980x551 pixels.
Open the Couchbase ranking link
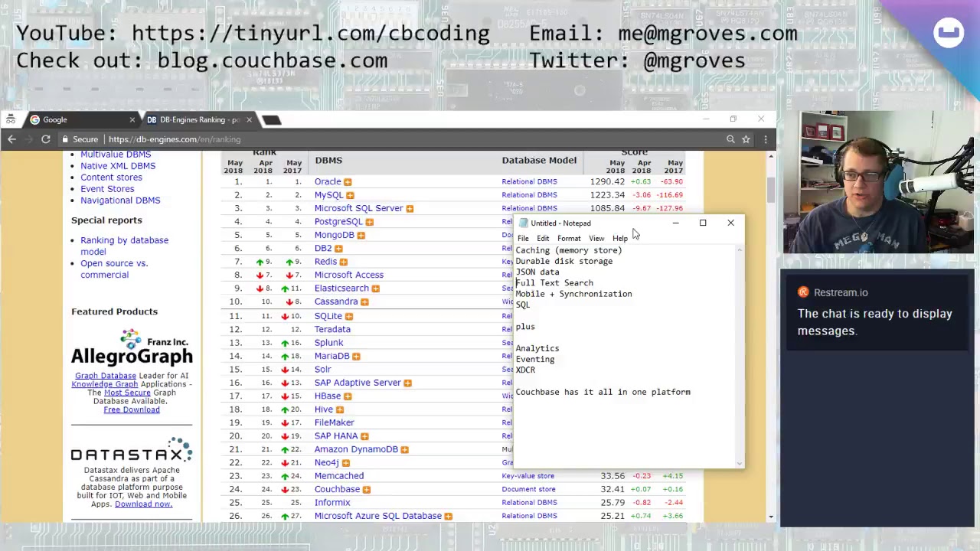pyautogui.click(x=337, y=489)
